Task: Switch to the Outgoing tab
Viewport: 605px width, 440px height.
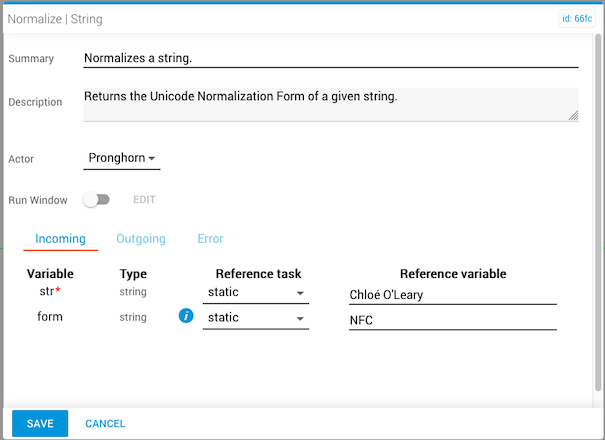Action: coord(141,239)
